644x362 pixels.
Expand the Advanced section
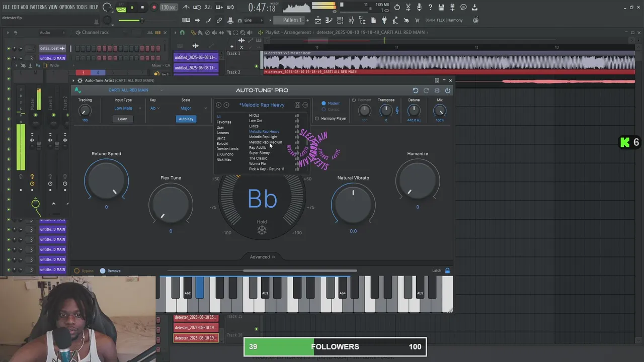point(262,257)
